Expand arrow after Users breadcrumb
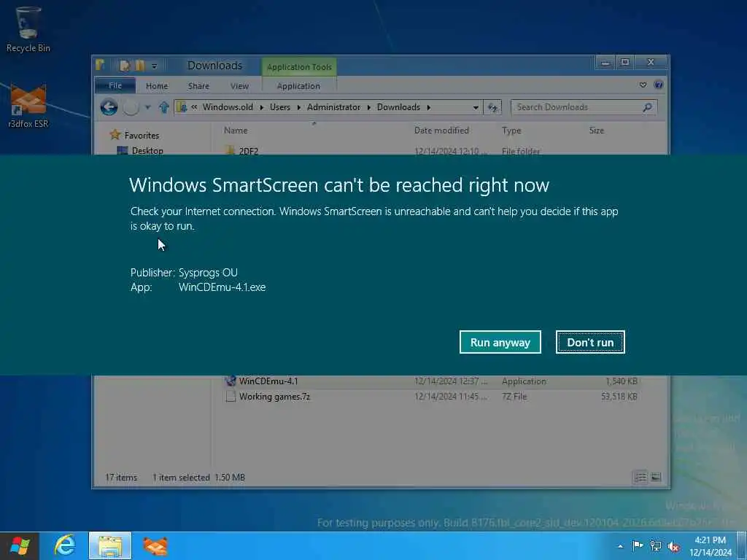 (x=298, y=108)
